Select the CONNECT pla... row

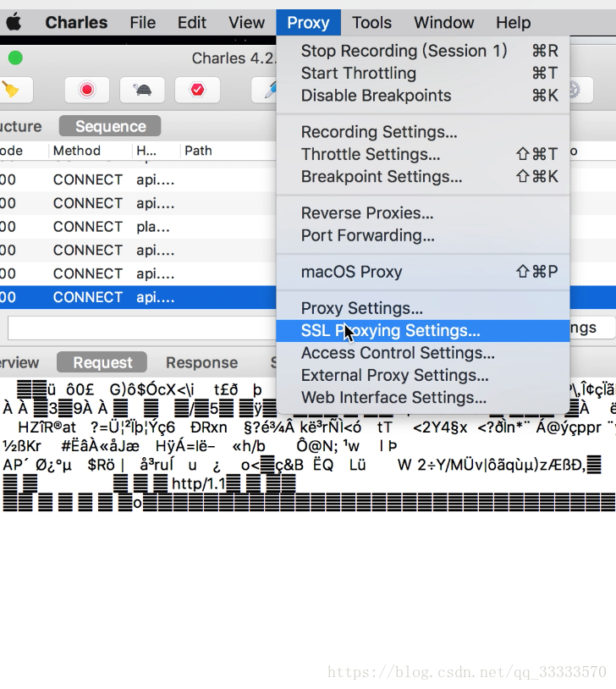tap(138, 227)
